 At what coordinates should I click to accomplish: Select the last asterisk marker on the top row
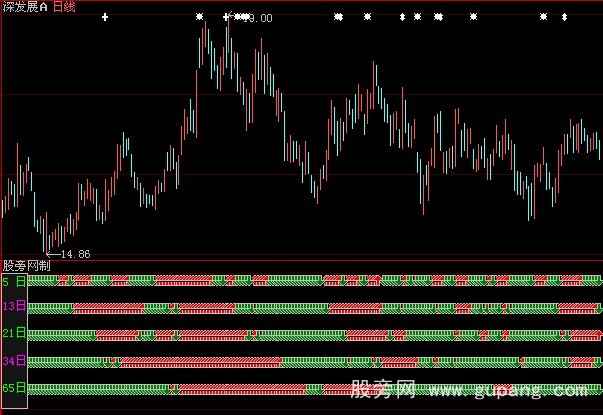point(544,17)
